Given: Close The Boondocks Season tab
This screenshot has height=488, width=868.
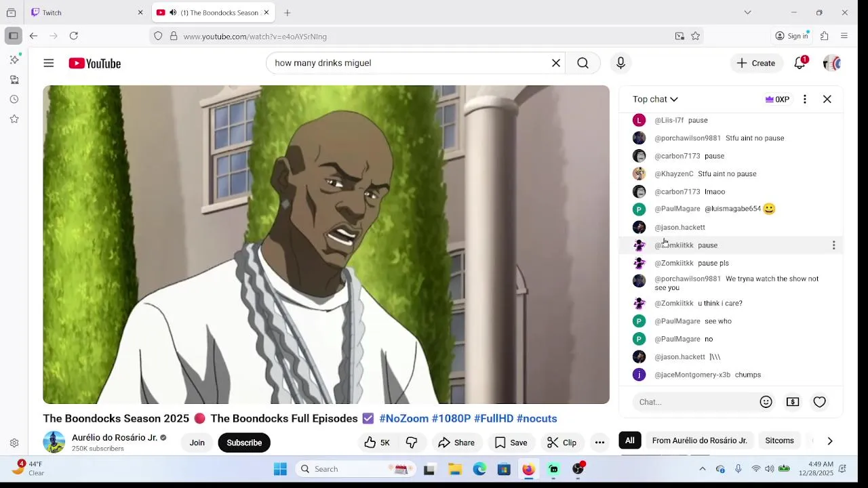Looking at the screenshot, I should tap(267, 12).
